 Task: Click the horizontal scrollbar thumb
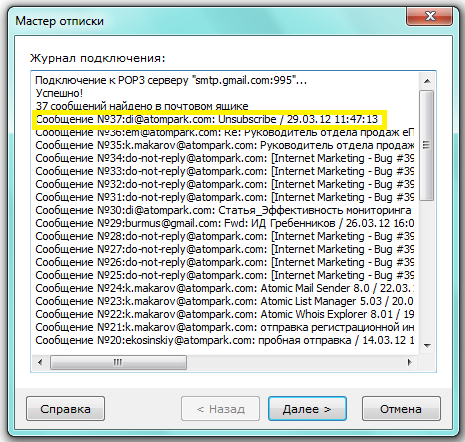point(118,362)
